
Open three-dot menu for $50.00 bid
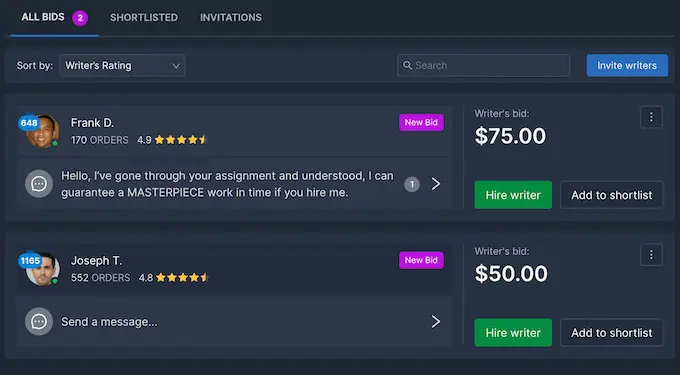coord(651,254)
